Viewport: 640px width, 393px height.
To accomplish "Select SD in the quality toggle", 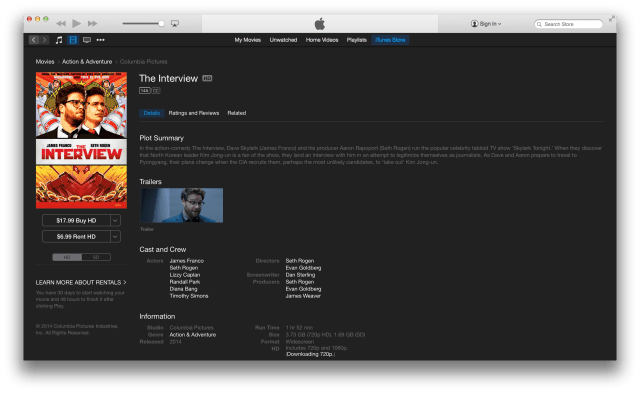I will point(96,257).
